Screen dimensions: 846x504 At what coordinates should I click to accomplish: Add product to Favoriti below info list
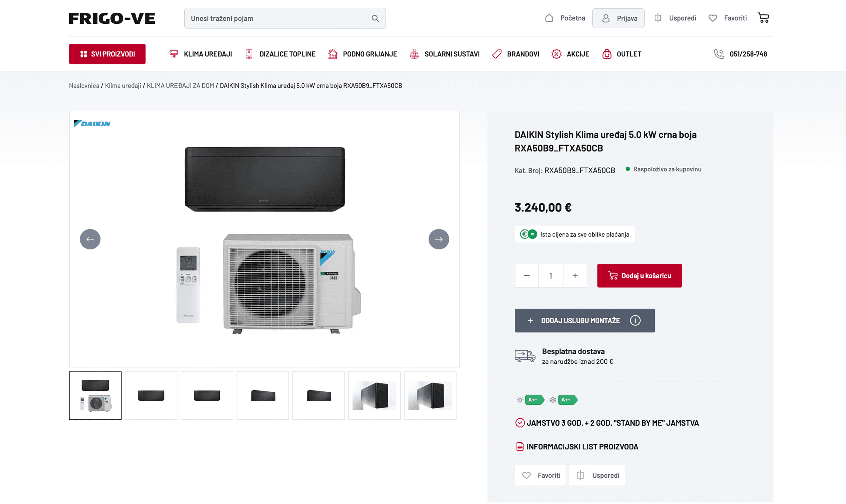click(540, 476)
